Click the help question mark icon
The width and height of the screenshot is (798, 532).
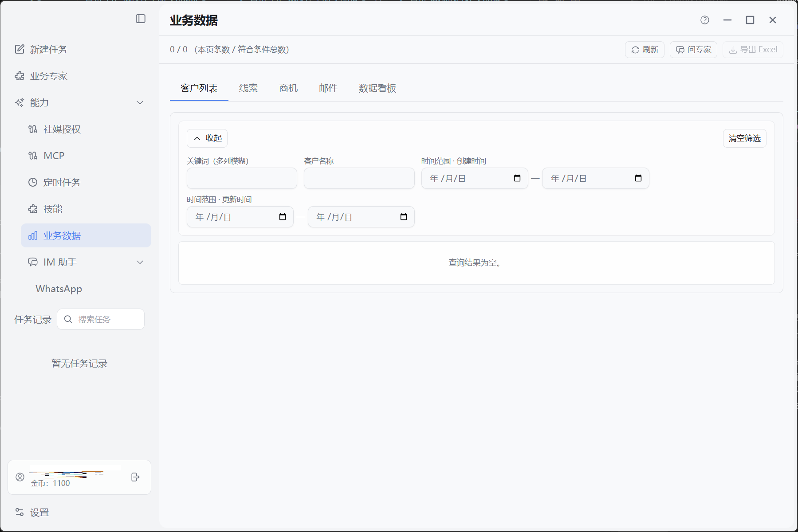pyautogui.click(x=705, y=20)
